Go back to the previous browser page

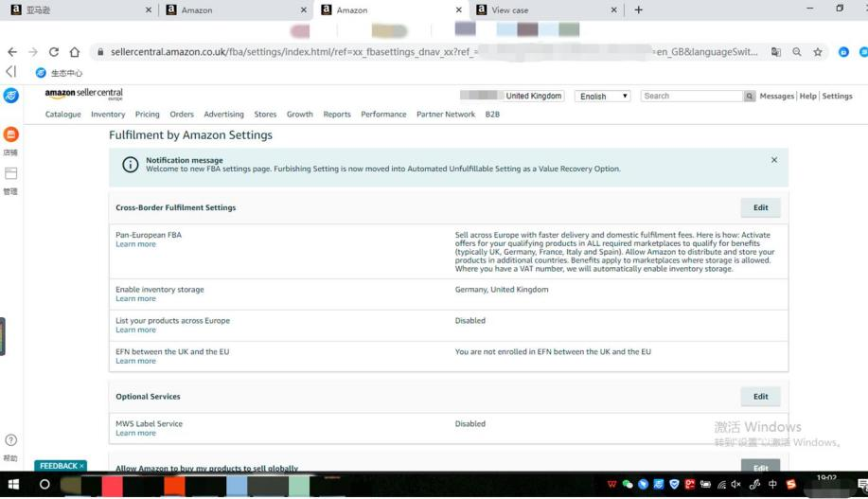[x=12, y=51]
